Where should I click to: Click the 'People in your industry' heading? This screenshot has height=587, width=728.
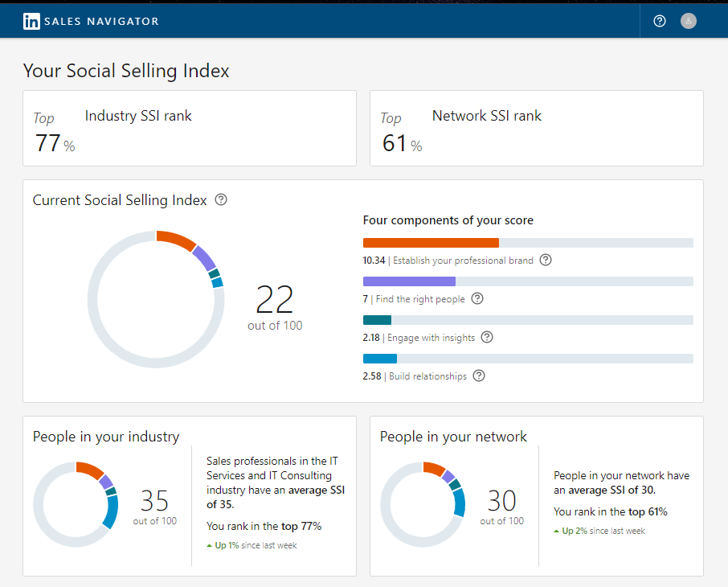[x=106, y=437]
